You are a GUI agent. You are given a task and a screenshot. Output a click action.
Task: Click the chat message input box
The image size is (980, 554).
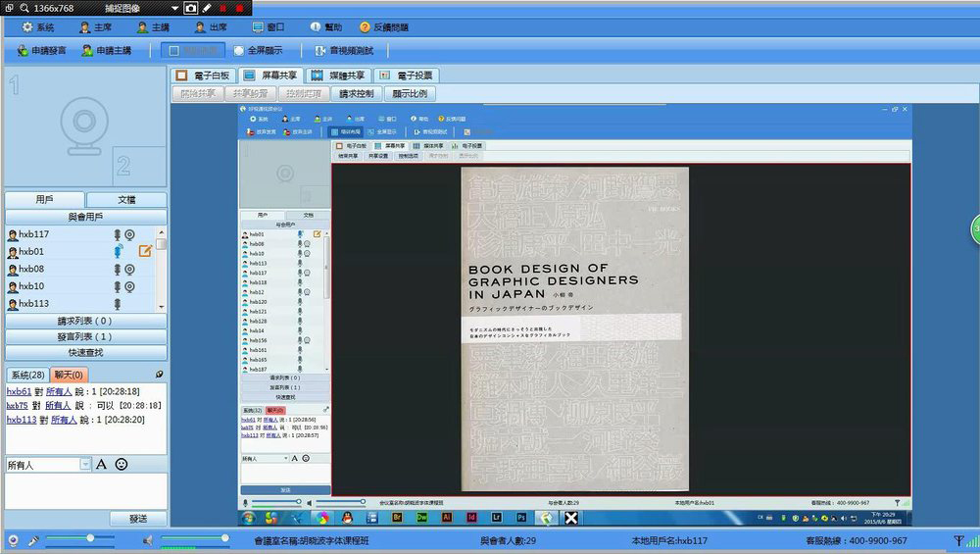point(86,491)
